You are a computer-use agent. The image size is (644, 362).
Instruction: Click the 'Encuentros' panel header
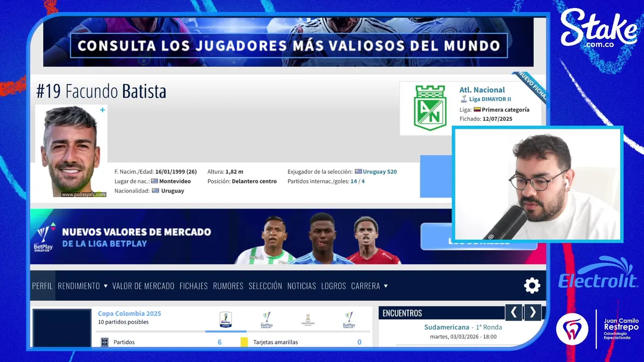442,313
